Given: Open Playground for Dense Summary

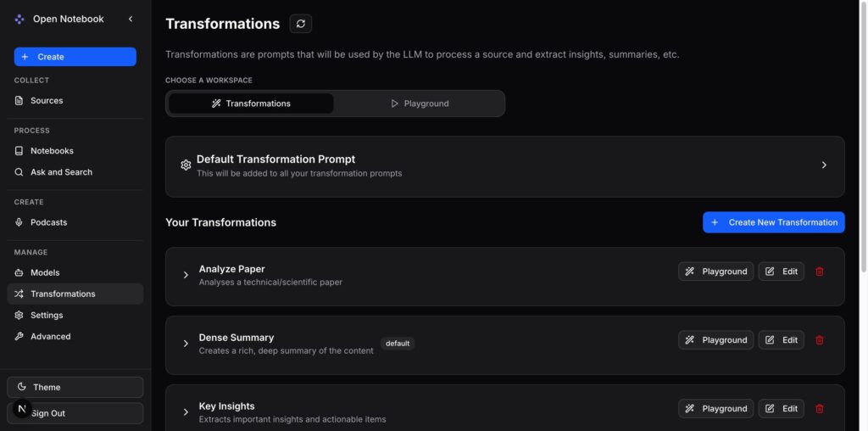Looking at the screenshot, I should pos(715,340).
